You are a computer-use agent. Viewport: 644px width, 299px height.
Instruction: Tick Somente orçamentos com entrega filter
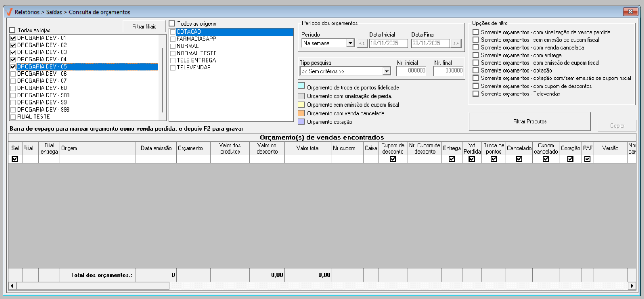click(476, 55)
